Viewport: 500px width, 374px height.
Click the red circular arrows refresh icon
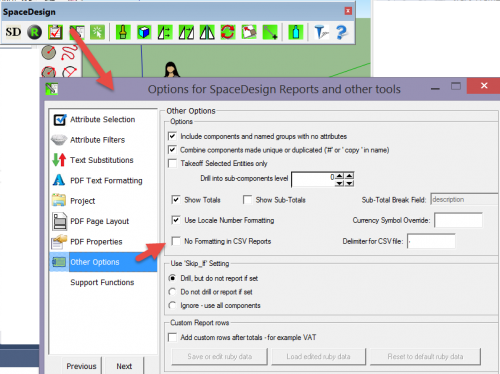point(228,32)
